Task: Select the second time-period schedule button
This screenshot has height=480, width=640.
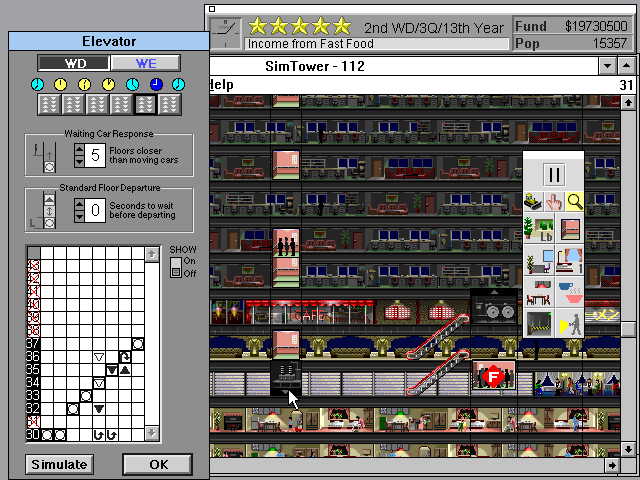Action: tap(73, 104)
